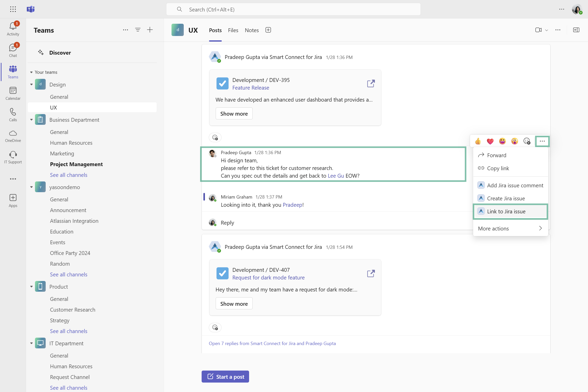The width and height of the screenshot is (588, 392).
Task: Click Show more on the dark mode card
Action: (234, 303)
